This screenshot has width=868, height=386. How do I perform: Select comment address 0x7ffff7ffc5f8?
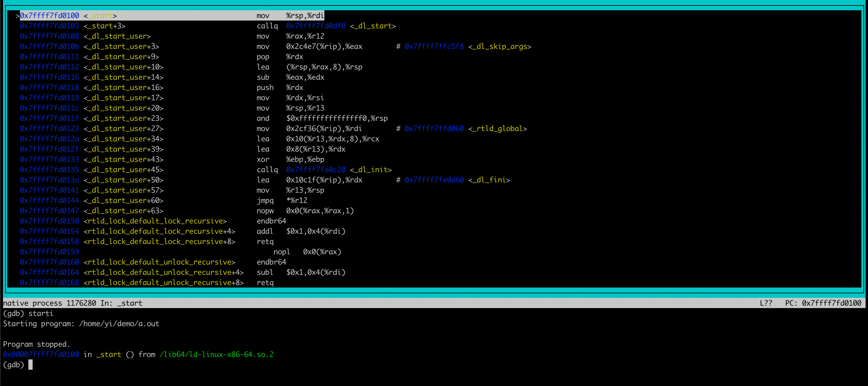(x=434, y=47)
